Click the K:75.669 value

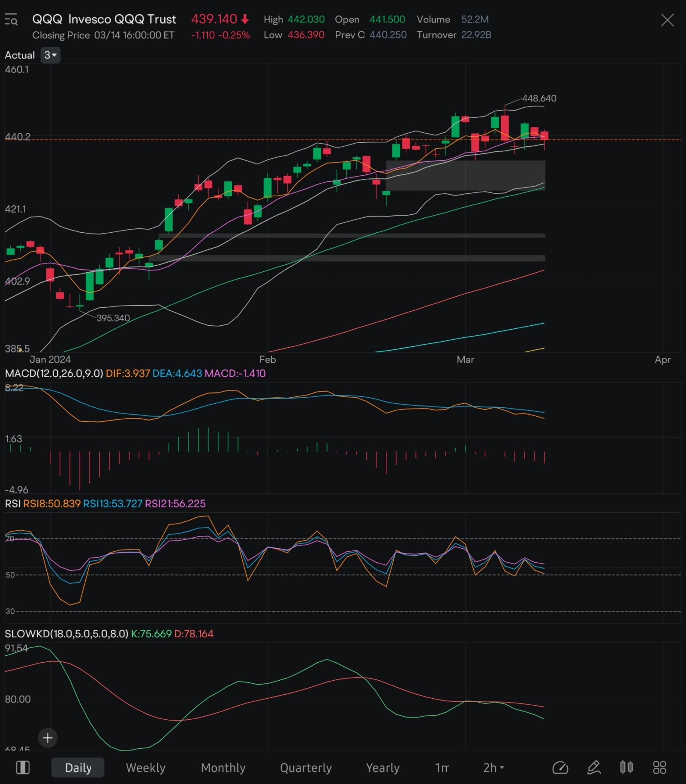pyautogui.click(x=151, y=634)
